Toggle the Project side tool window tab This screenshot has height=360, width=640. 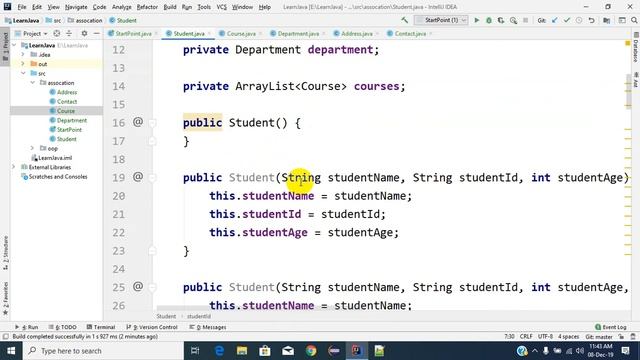tap(5, 47)
